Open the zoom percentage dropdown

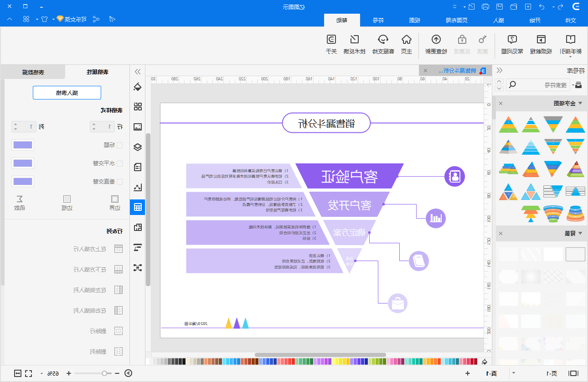[41, 373]
